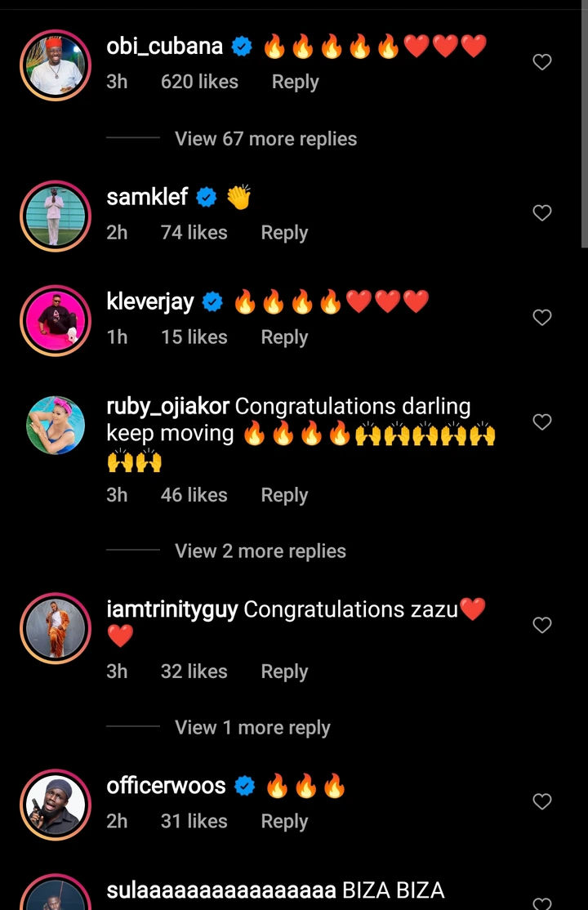This screenshot has height=910, width=588.
Task: Expand View 2 more replies
Action: pos(260,551)
